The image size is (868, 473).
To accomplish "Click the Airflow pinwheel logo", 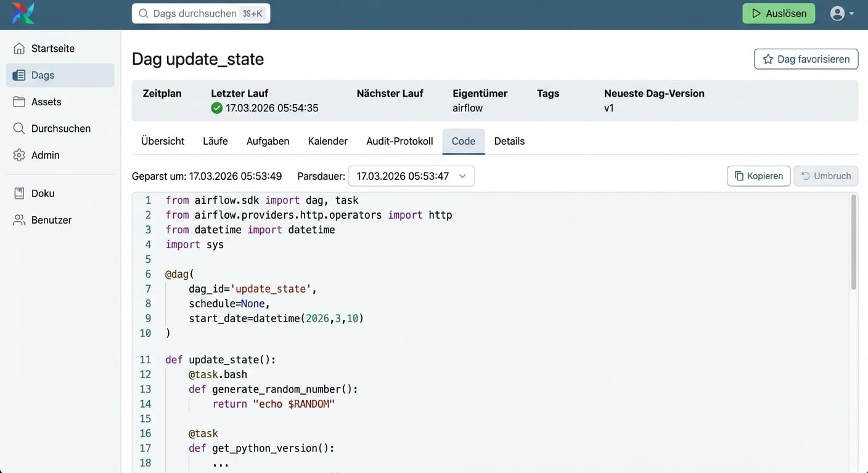I will (x=23, y=14).
